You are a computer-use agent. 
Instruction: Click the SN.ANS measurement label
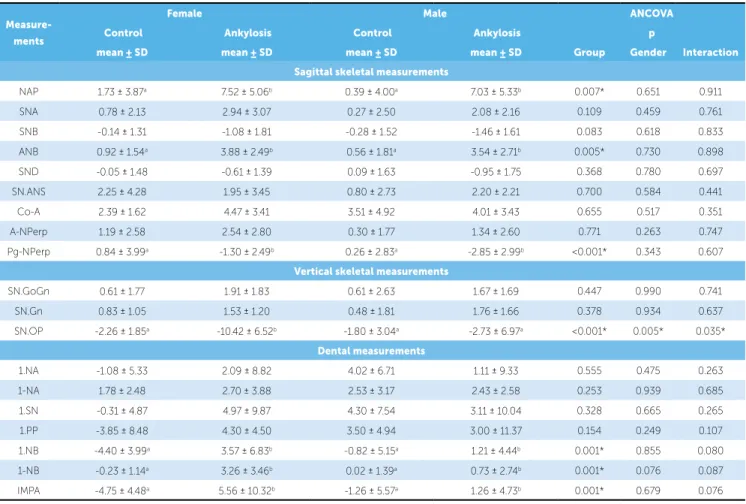pyautogui.click(x=29, y=191)
